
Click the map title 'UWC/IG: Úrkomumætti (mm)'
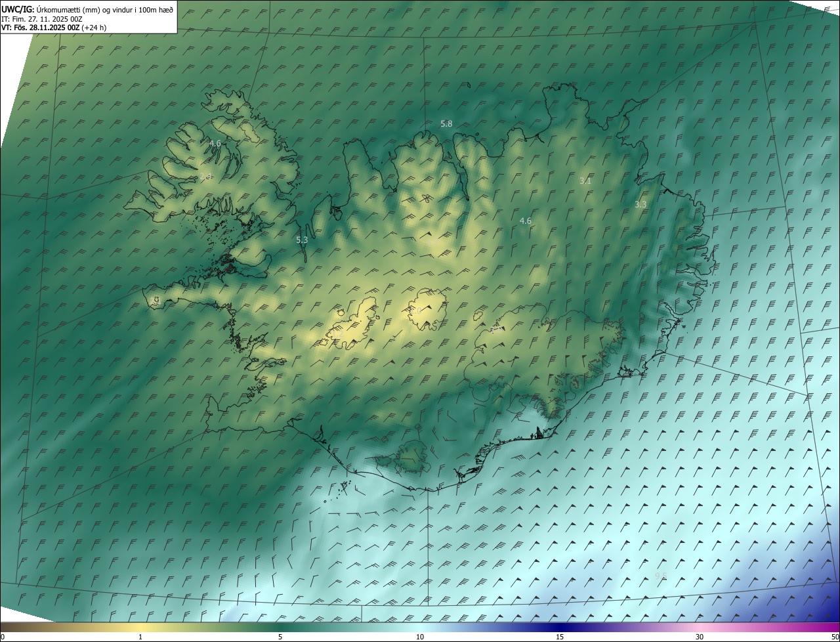click(x=49, y=9)
